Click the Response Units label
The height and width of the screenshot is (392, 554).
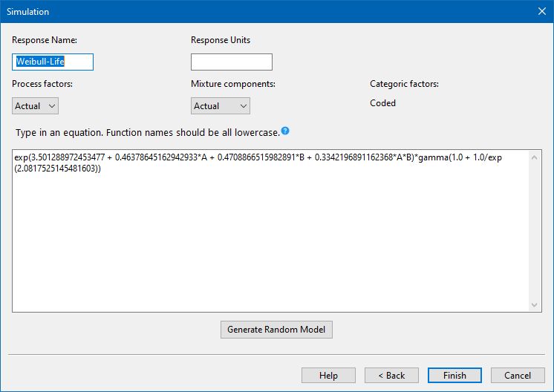click(221, 40)
